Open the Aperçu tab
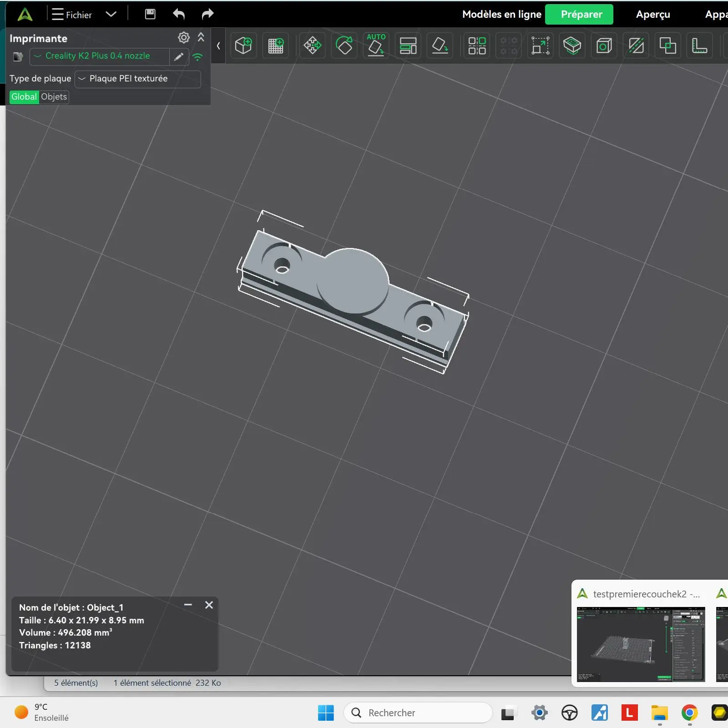This screenshot has width=728, height=728. click(652, 15)
